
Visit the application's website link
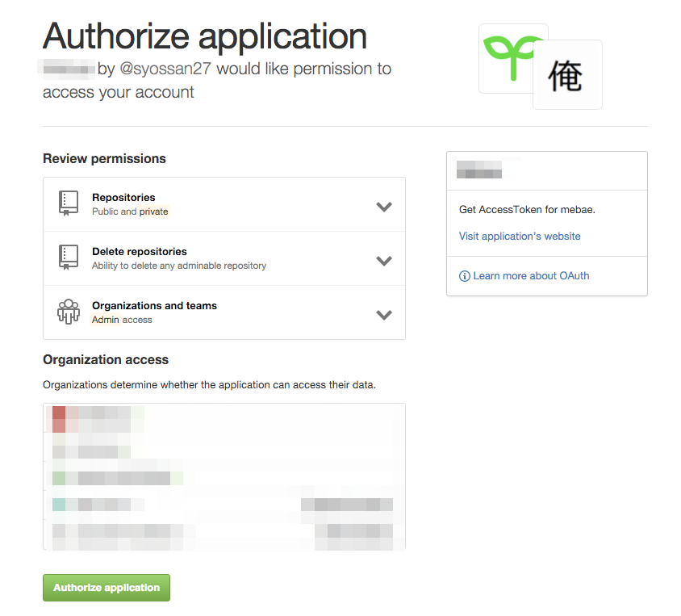pos(520,236)
